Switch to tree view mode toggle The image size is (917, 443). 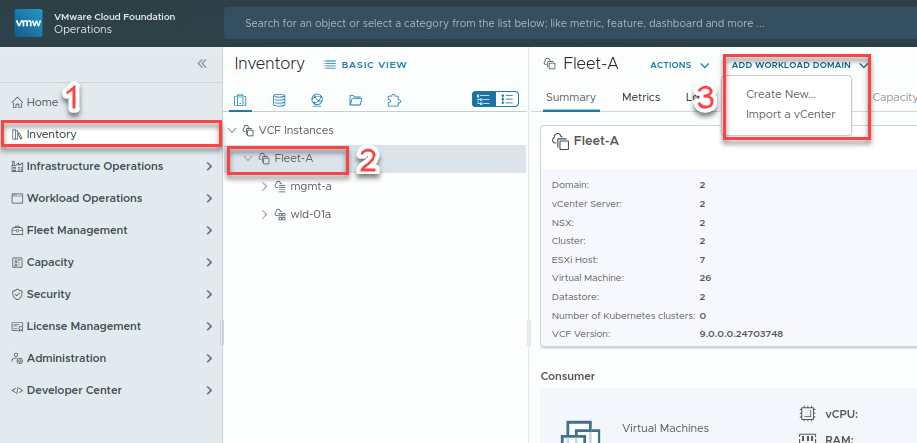(x=484, y=99)
